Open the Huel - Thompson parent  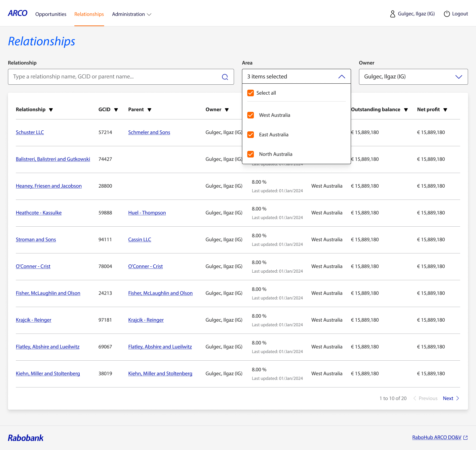pos(147,213)
